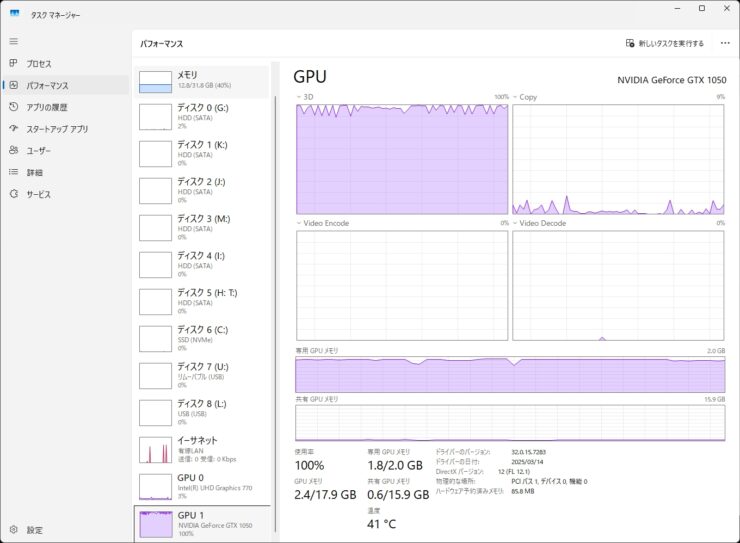Viewport: 740px width, 543px height.
Task: Expand the 3D graph engine dropdown
Action: coord(300,97)
